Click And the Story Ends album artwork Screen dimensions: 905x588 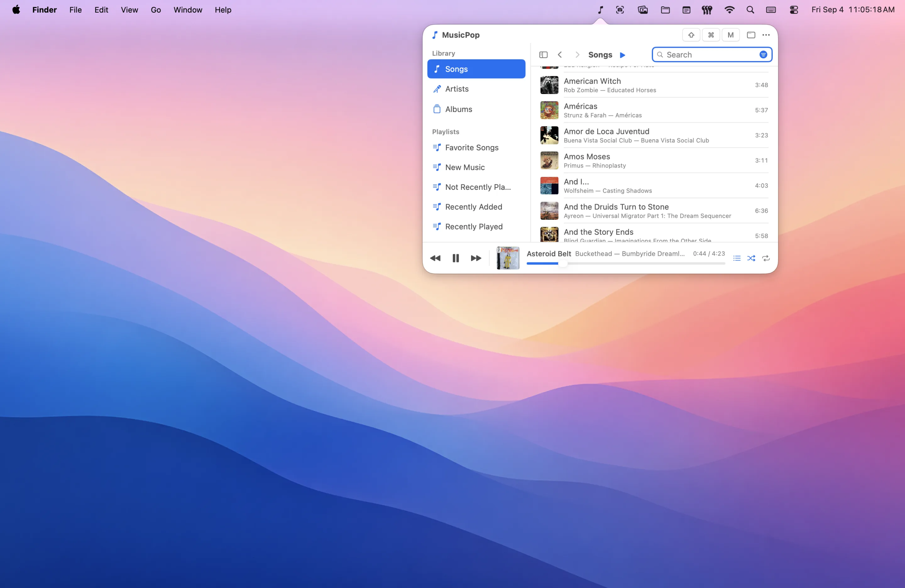tap(549, 234)
